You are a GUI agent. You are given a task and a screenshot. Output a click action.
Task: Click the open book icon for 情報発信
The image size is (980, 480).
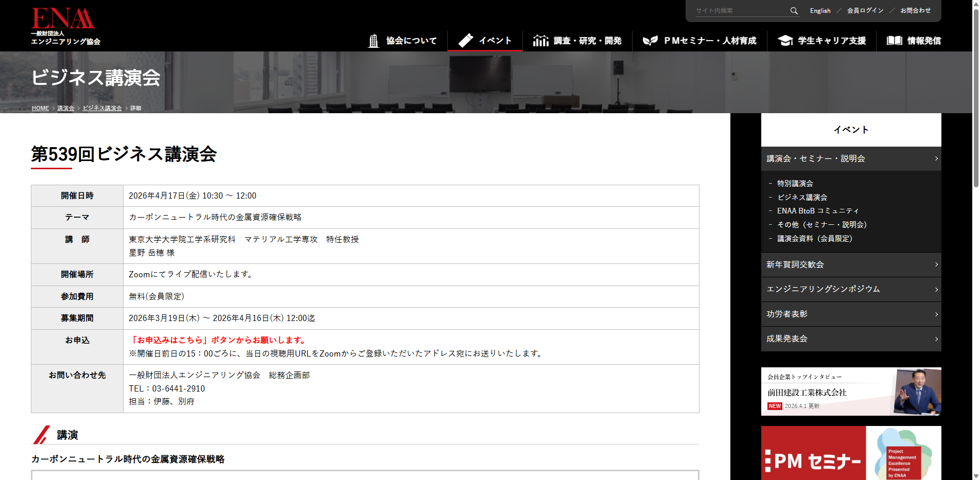tap(894, 41)
